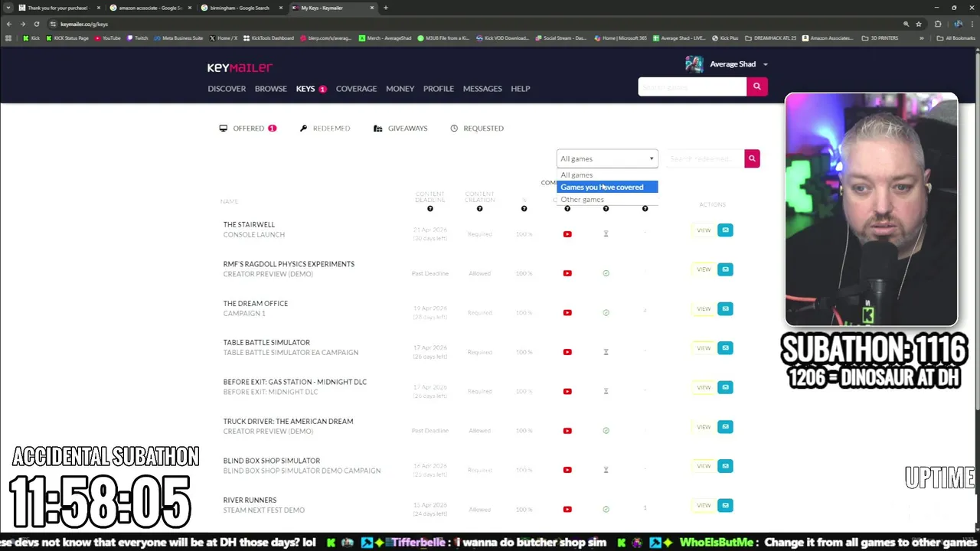Open the Average Shad account menu
The height and width of the screenshot is (551, 980).
727,64
